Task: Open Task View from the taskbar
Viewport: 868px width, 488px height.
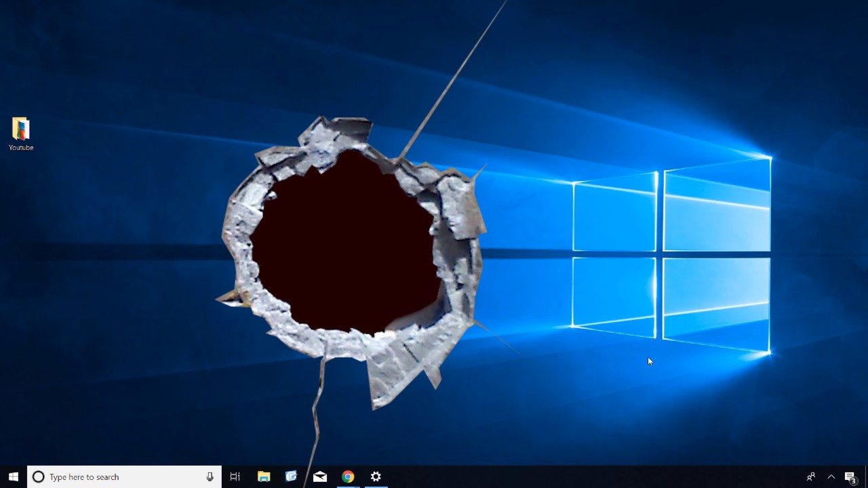Action: (235, 476)
